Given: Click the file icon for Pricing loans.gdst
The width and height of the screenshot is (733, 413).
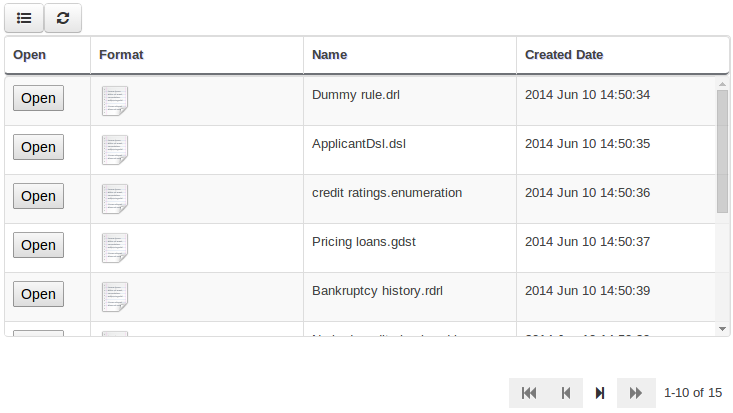Looking at the screenshot, I should [115, 248].
